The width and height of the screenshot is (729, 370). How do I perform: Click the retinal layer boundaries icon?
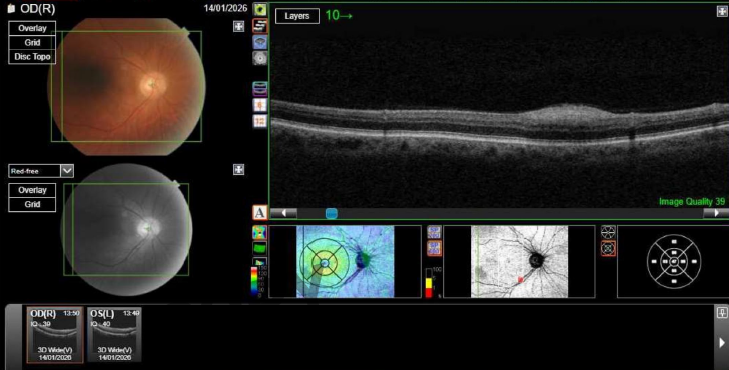(x=260, y=88)
